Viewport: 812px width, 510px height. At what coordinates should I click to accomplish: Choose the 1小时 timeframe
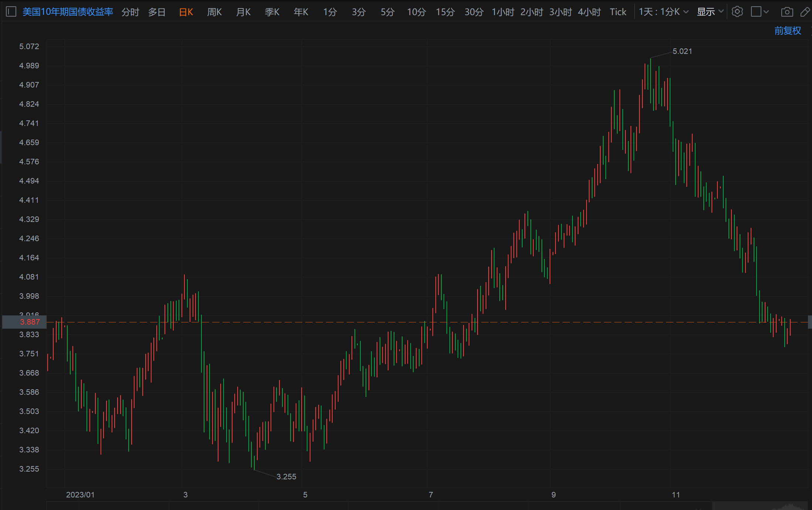(503, 12)
